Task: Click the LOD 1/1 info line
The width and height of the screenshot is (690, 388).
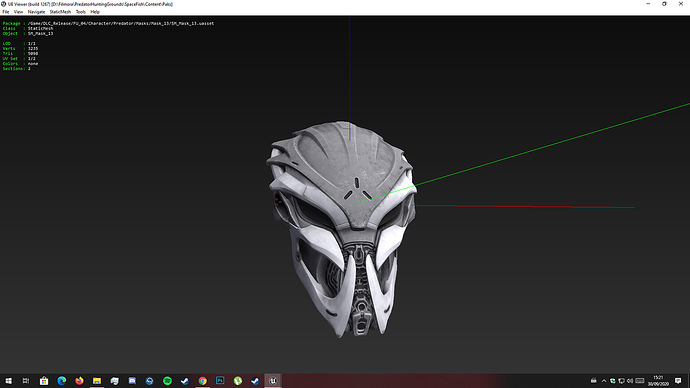Action: point(19,44)
